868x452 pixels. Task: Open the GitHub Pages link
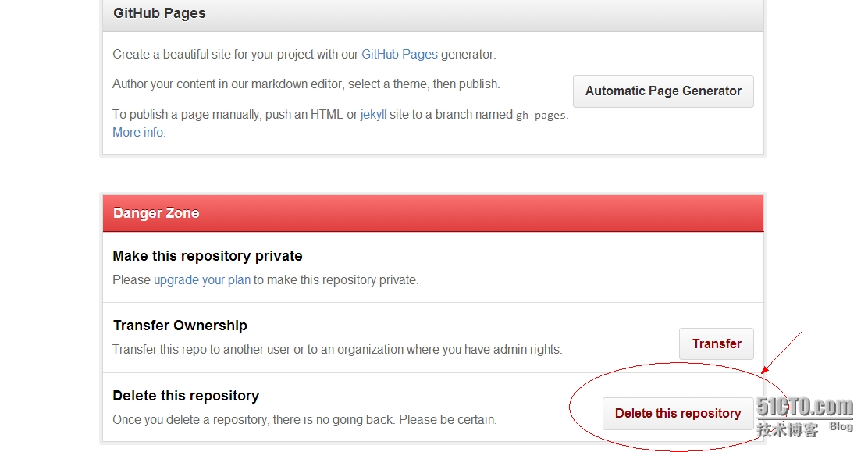pos(399,55)
